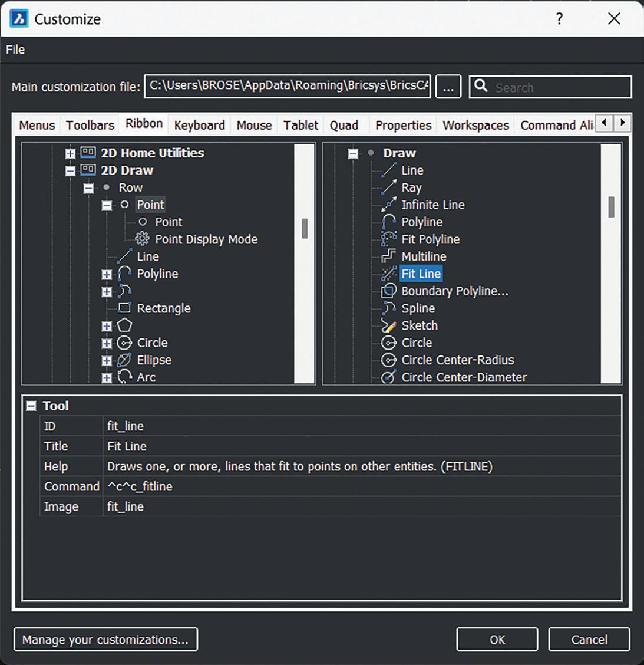Open the Properties tab
Image resolution: width=644 pixels, height=665 pixels.
pyautogui.click(x=403, y=126)
